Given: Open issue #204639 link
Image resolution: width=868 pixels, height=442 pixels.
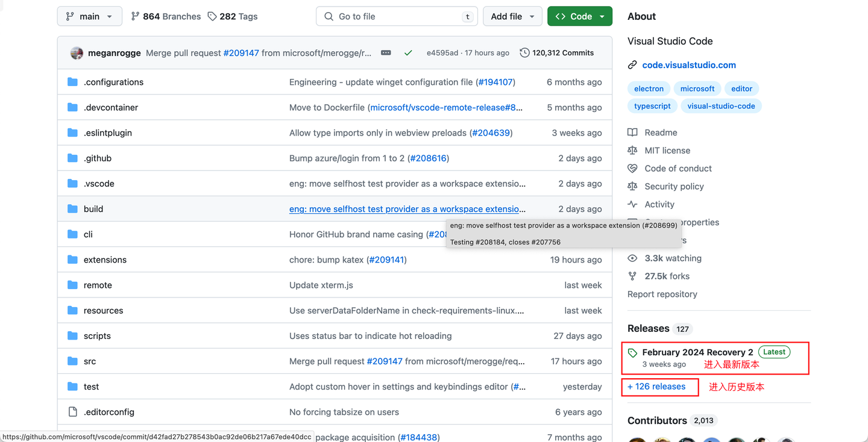Looking at the screenshot, I should click(x=491, y=132).
